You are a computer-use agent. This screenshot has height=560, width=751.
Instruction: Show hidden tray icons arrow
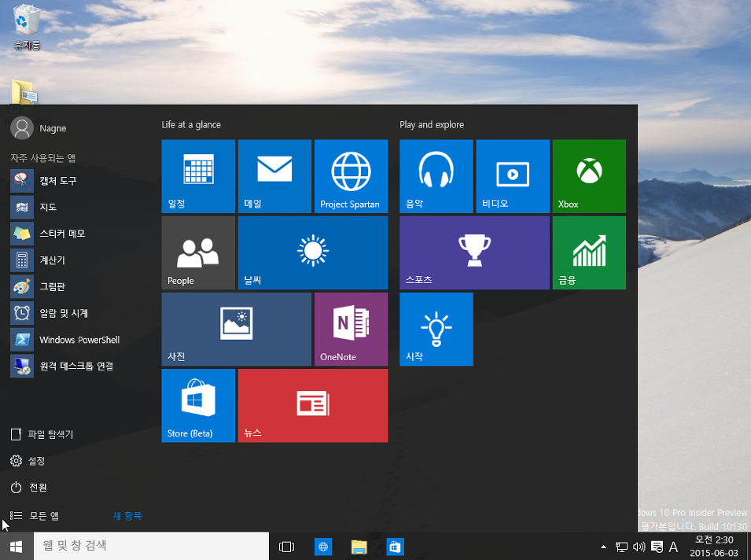[x=603, y=547]
